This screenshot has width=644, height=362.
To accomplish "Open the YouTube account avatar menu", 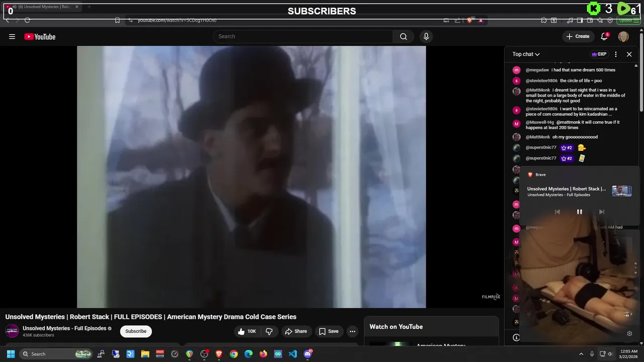I will 623,36.
